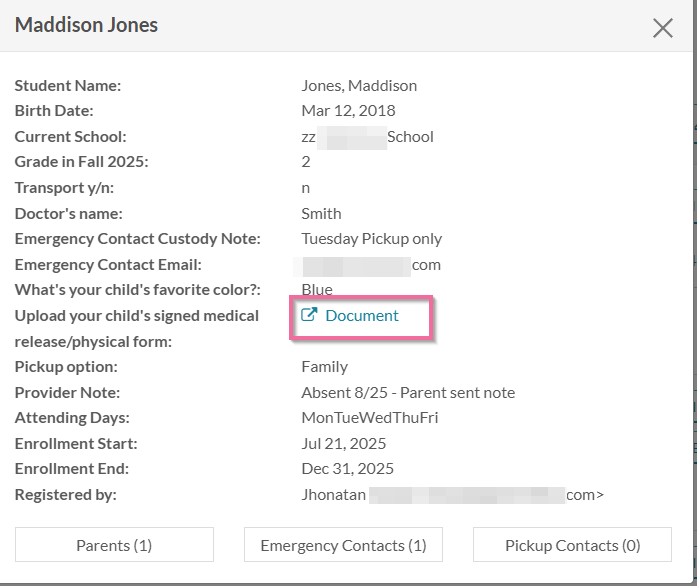Screen dimensions: 697x586
Task: Click the Current School value text
Action: 367,137
